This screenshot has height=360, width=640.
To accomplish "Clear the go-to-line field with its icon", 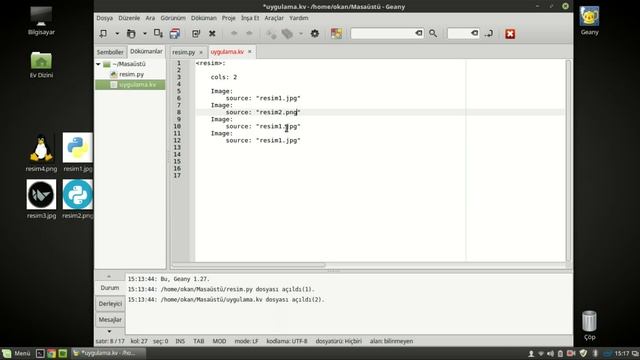I will [474, 33].
